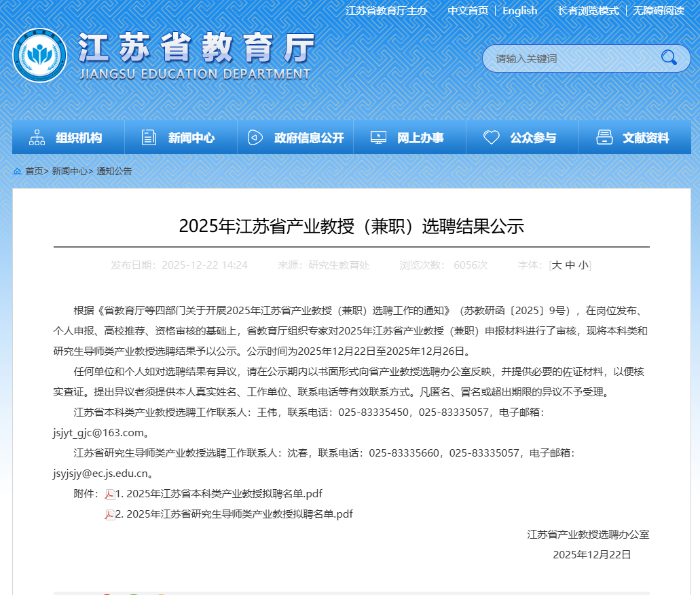Click the home icon in breadcrumb
Viewport: 700px width, 595px height.
[18, 171]
